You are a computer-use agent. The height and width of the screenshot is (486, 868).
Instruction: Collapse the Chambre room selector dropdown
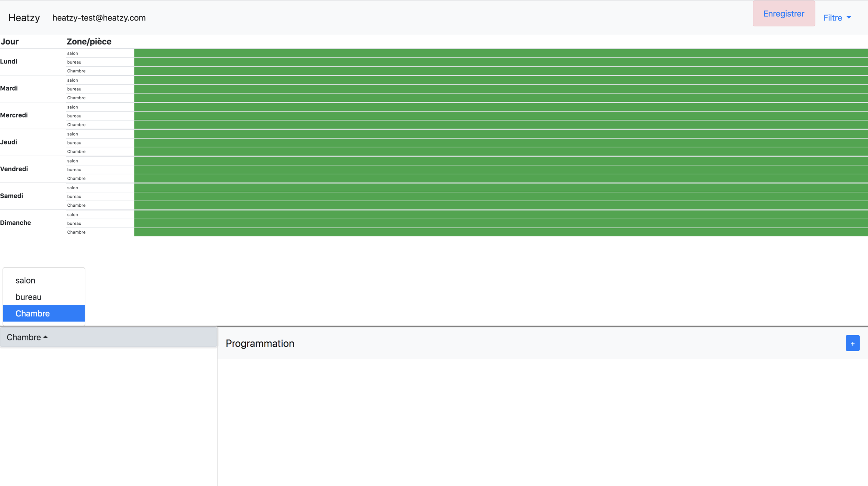(x=27, y=337)
